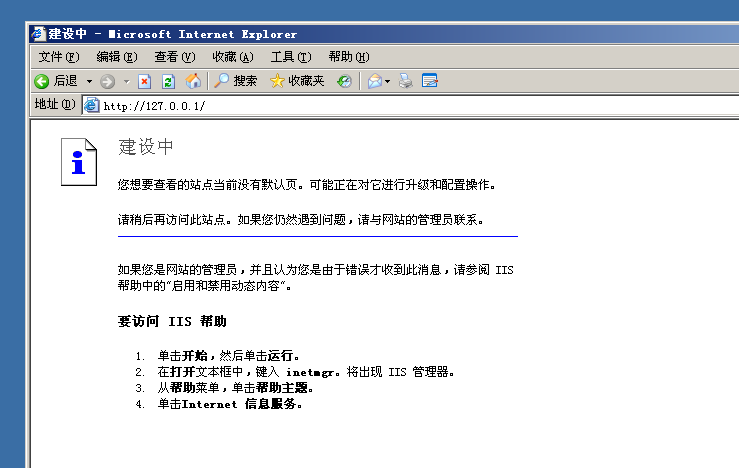Click the 建设中 page heading
Screen dimensions: 739x468
coord(146,147)
